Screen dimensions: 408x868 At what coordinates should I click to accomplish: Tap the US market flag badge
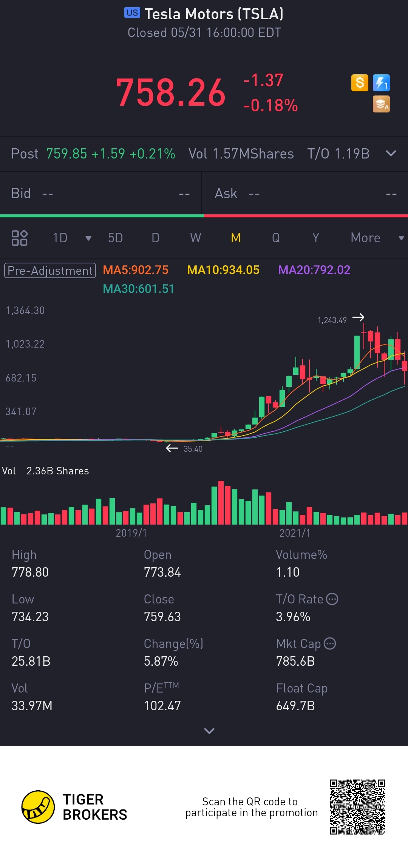tap(132, 12)
